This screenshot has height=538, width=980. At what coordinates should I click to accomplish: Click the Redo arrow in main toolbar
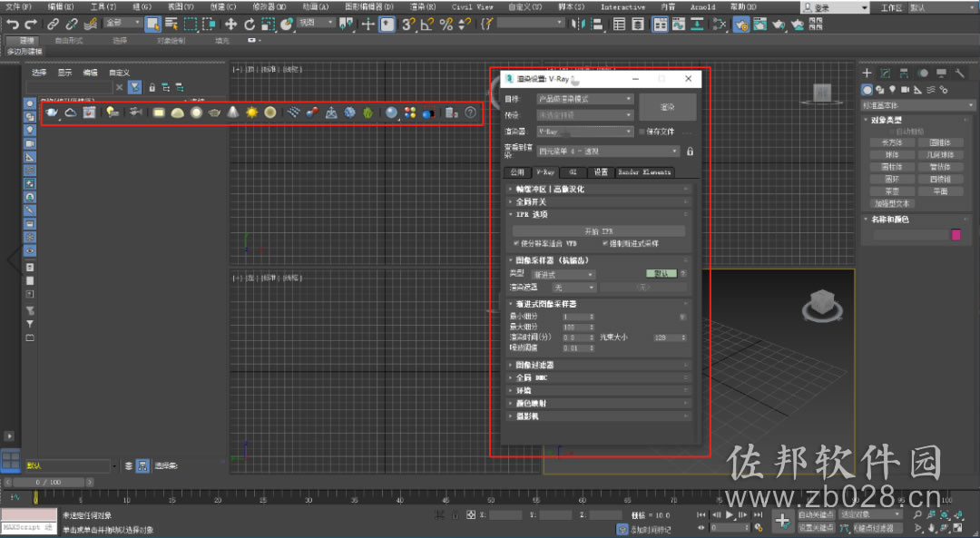pyautogui.click(x=30, y=24)
